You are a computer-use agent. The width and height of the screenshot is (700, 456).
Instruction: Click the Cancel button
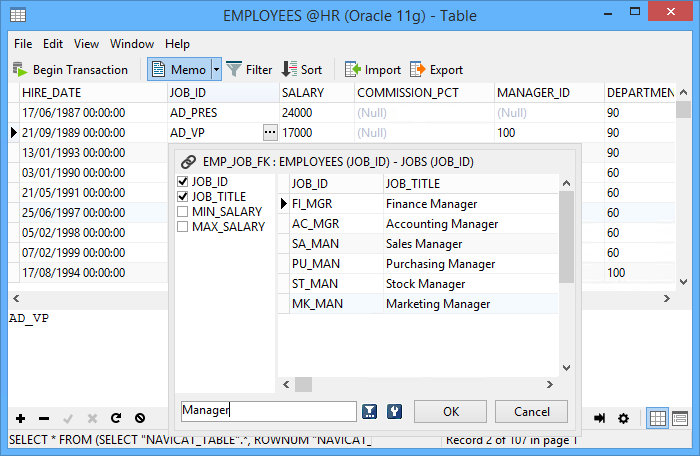click(532, 411)
